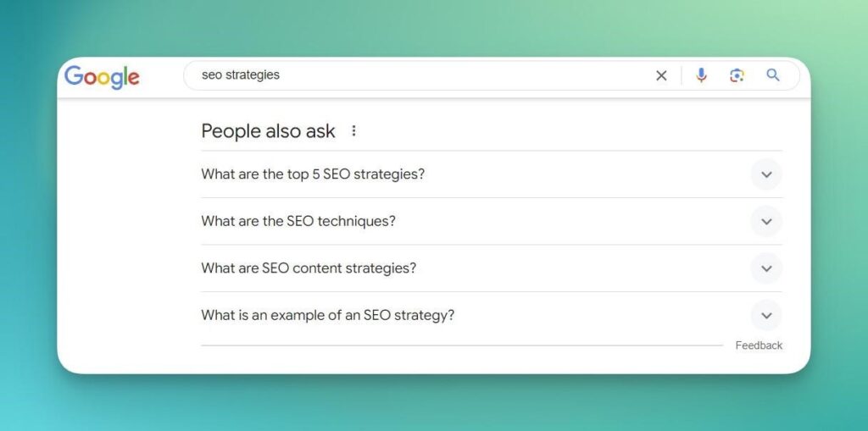This screenshot has height=431, width=868.
Task: Clear the search query with X icon
Action: tap(661, 75)
